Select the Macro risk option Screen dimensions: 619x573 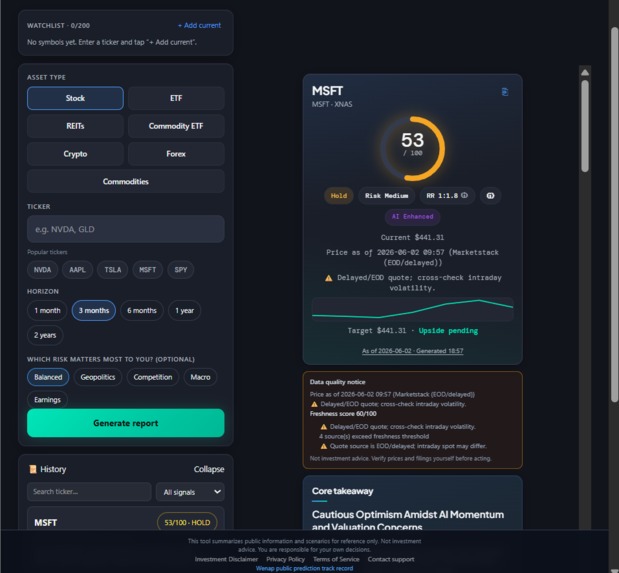200,377
